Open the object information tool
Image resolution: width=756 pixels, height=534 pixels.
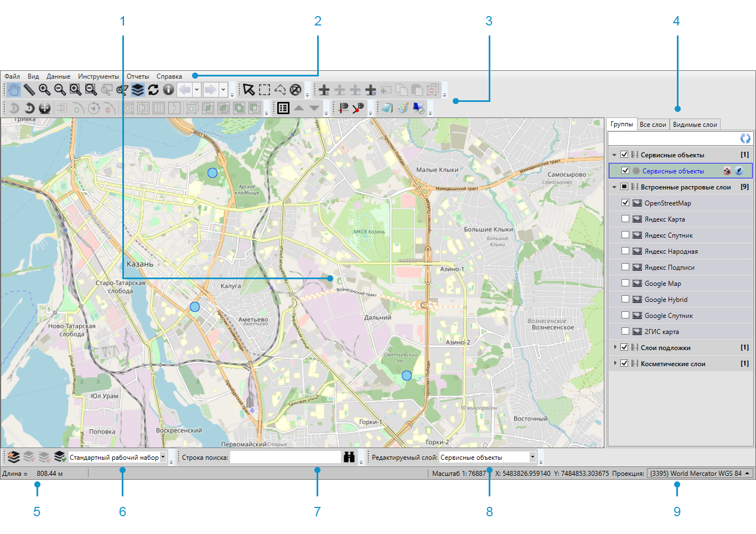tap(169, 90)
